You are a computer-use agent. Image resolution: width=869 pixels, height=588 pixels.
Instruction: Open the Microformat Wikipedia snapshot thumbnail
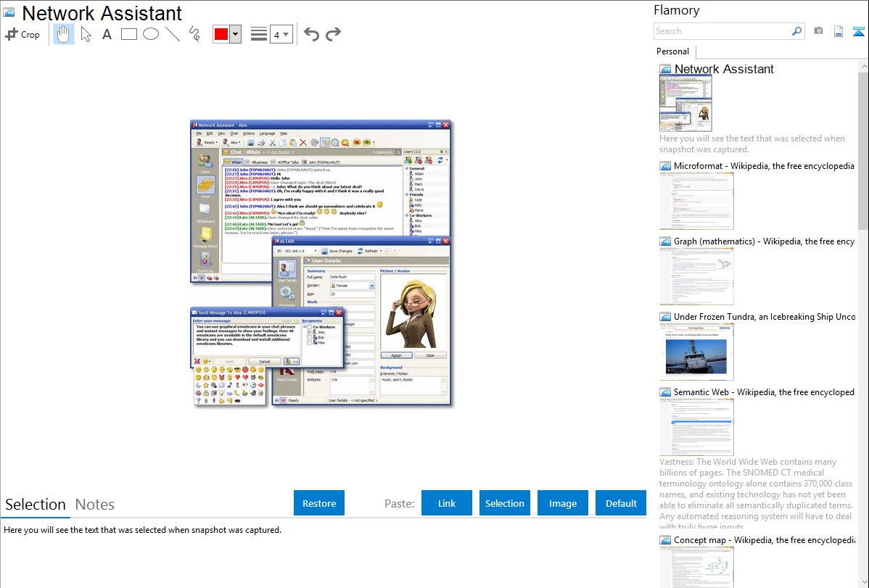pos(696,201)
